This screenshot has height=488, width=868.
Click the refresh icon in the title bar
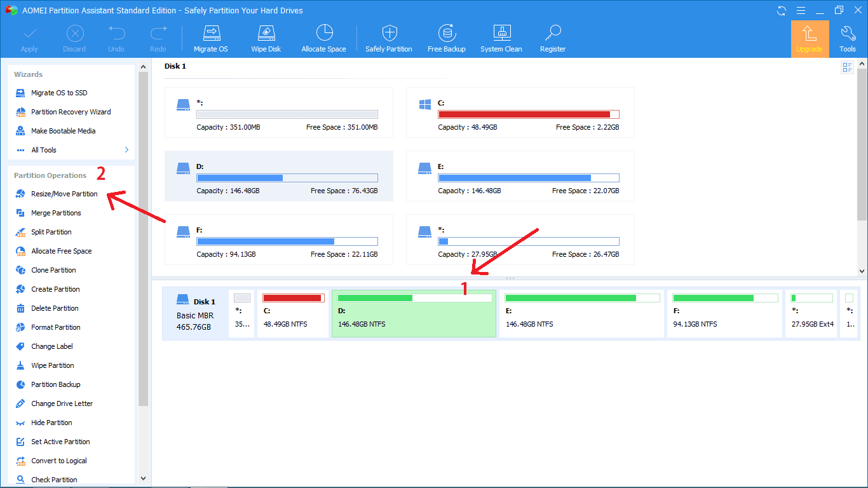(x=781, y=10)
